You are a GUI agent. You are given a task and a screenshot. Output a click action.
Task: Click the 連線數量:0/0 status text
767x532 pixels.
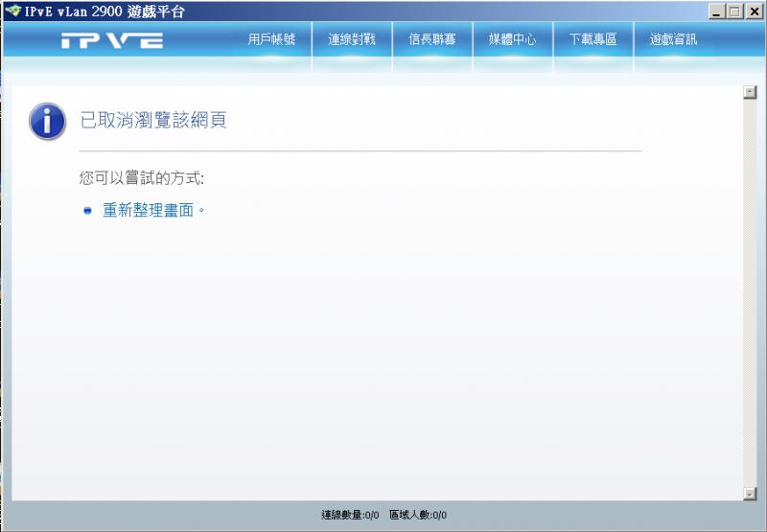coord(350,515)
